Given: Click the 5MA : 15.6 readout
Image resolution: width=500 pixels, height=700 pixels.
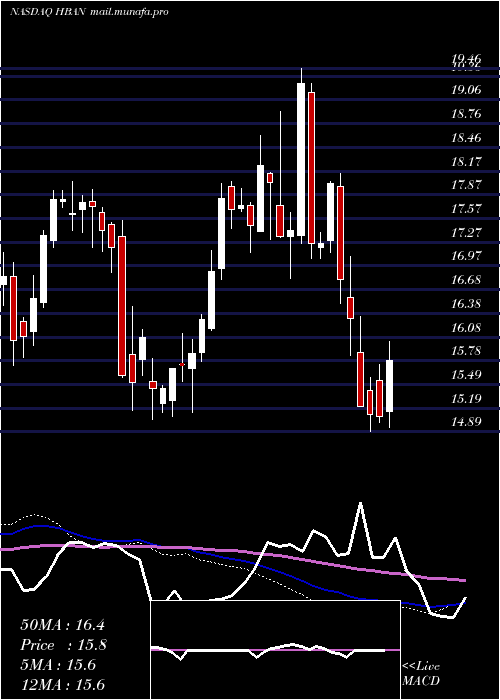Looking at the screenshot, I should [58, 665].
